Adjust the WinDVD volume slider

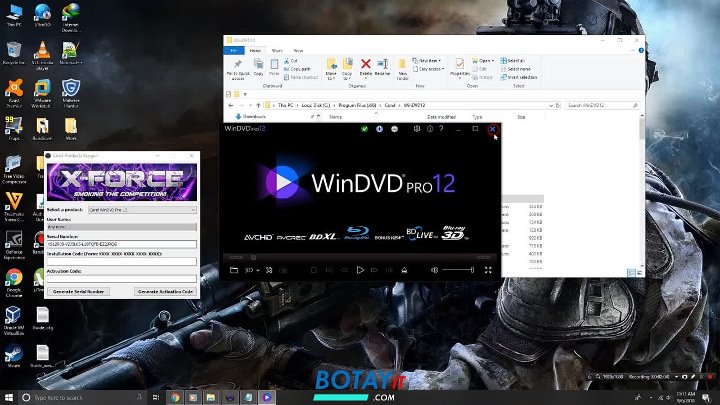[458, 270]
